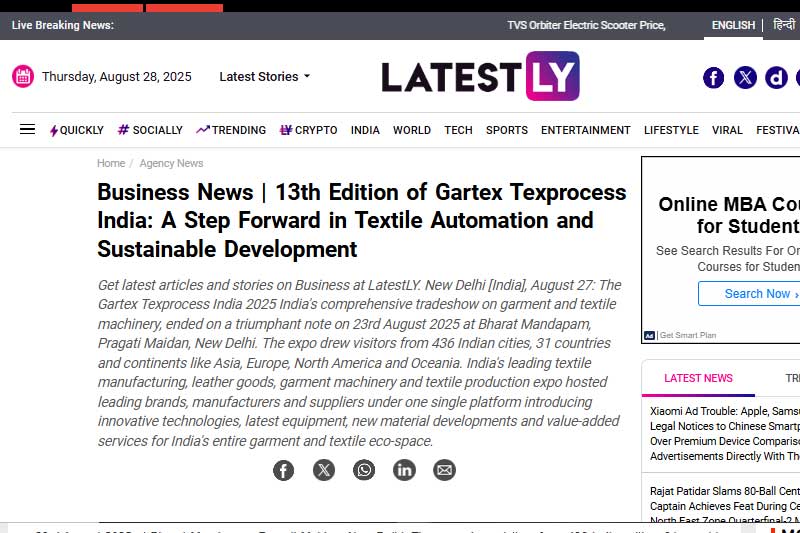
Task: Open TVS Orbiter Electric Scooter breaking news
Action: click(x=586, y=25)
